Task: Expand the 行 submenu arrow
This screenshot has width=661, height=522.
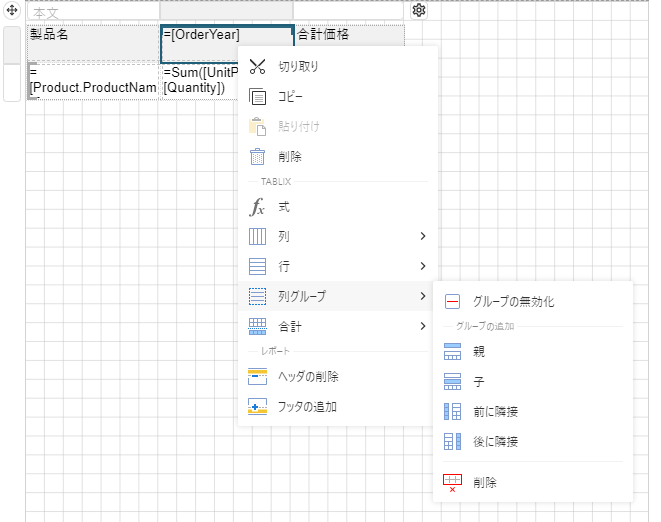Action: point(423,267)
